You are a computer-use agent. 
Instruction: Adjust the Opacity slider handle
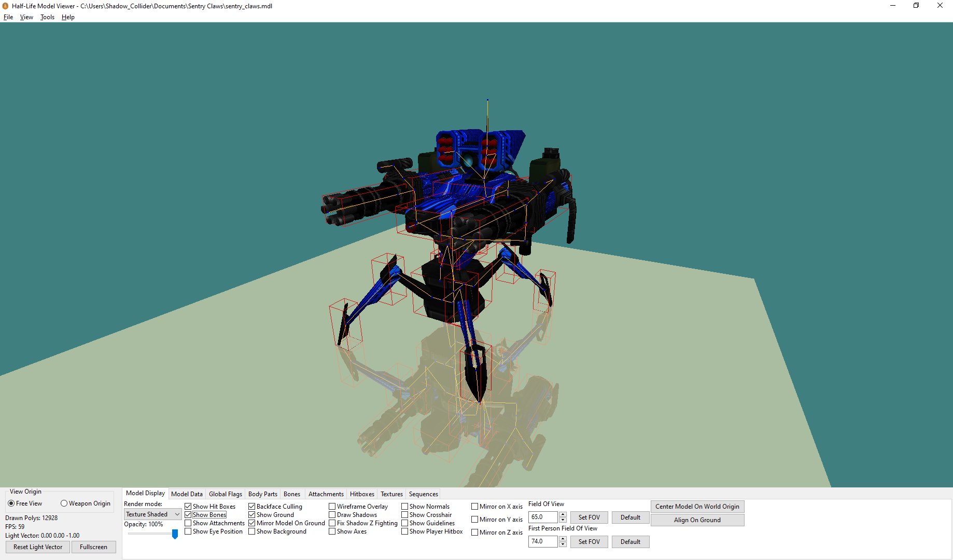point(175,534)
